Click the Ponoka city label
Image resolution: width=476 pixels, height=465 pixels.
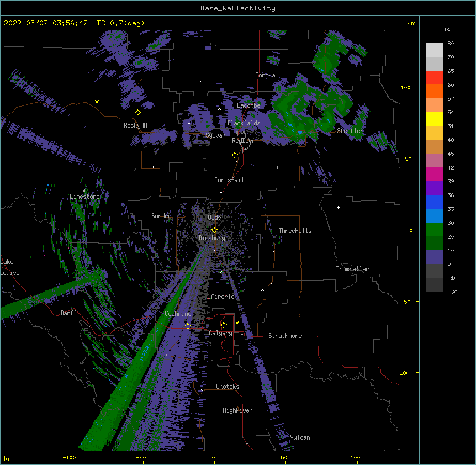tap(265, 75)
